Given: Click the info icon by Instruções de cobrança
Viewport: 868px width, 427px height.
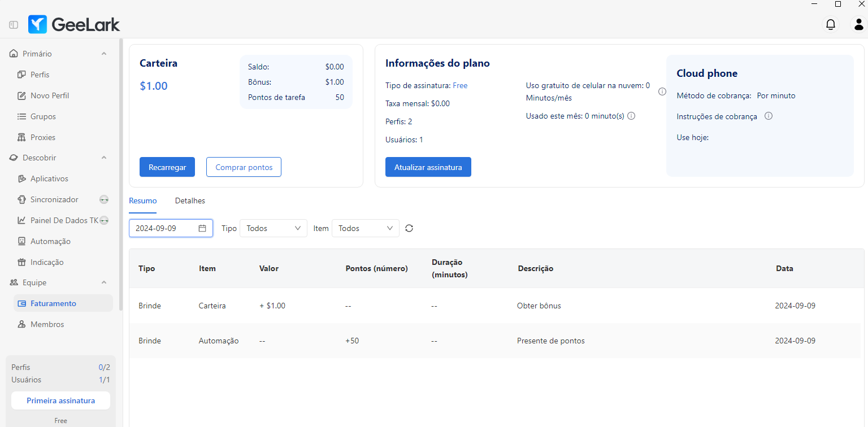Looking at the screenshot, I should [x=769, y=116].
